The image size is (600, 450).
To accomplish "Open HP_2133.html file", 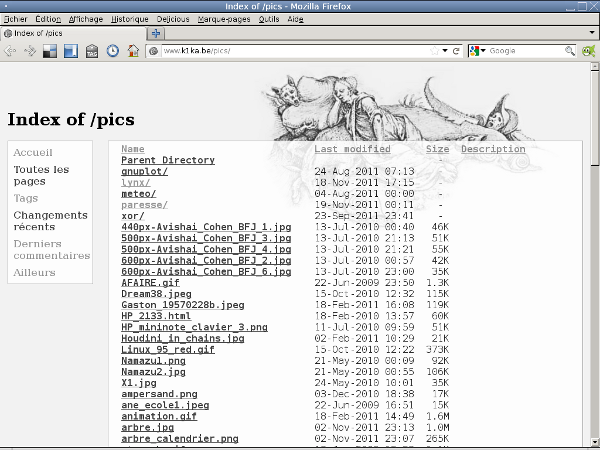I will tap(156, 316).
